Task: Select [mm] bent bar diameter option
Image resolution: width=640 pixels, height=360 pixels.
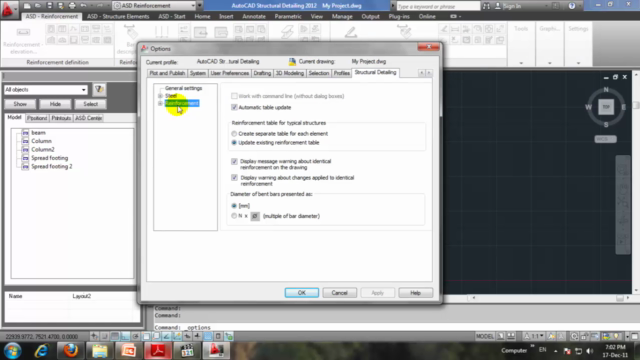Action: click(234, 206)
